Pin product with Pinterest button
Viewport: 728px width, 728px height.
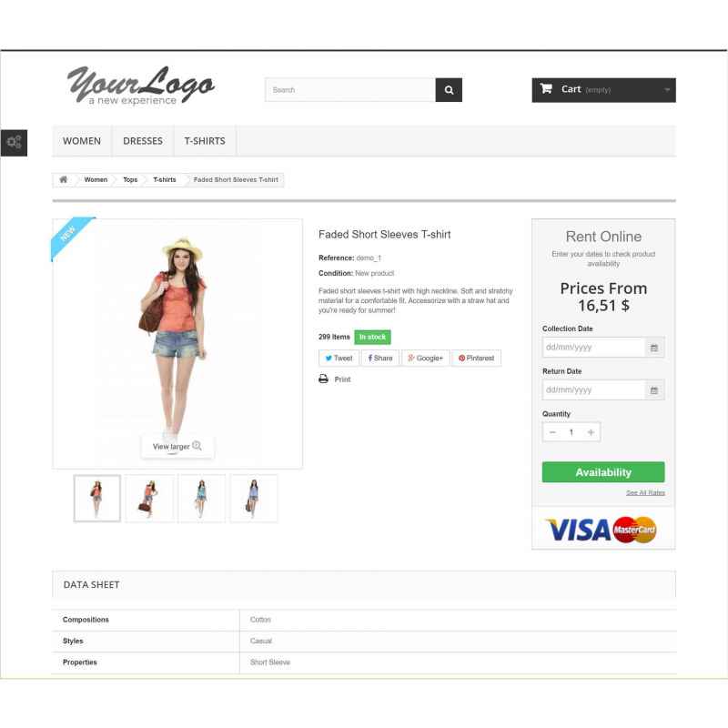[476, 358]
